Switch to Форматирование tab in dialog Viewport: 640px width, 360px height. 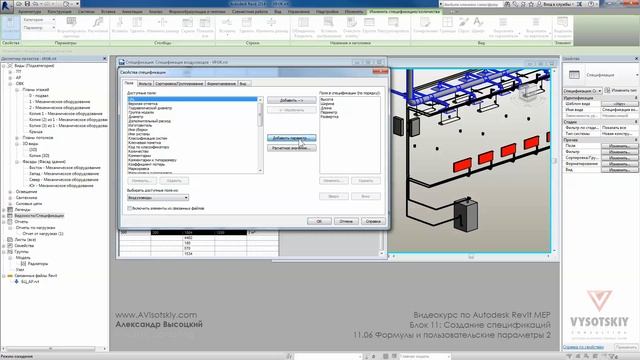pyautogui.click(x=221, y=84)
